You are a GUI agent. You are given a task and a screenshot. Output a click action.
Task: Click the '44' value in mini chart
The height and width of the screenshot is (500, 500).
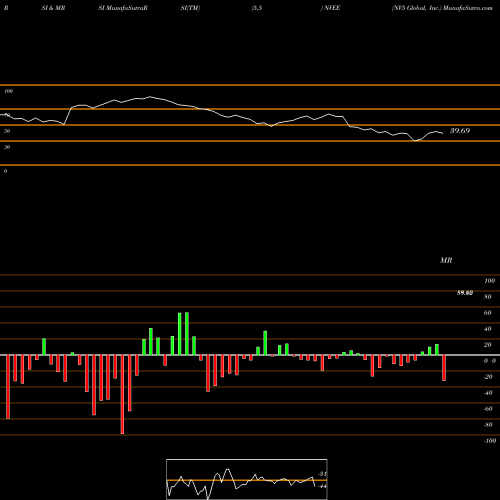tap(322, 486)
